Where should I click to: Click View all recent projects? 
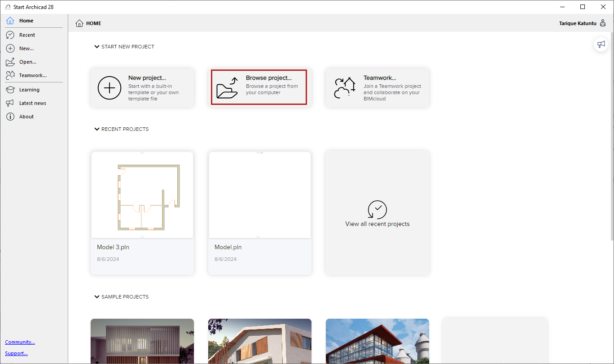pos(377,213)
